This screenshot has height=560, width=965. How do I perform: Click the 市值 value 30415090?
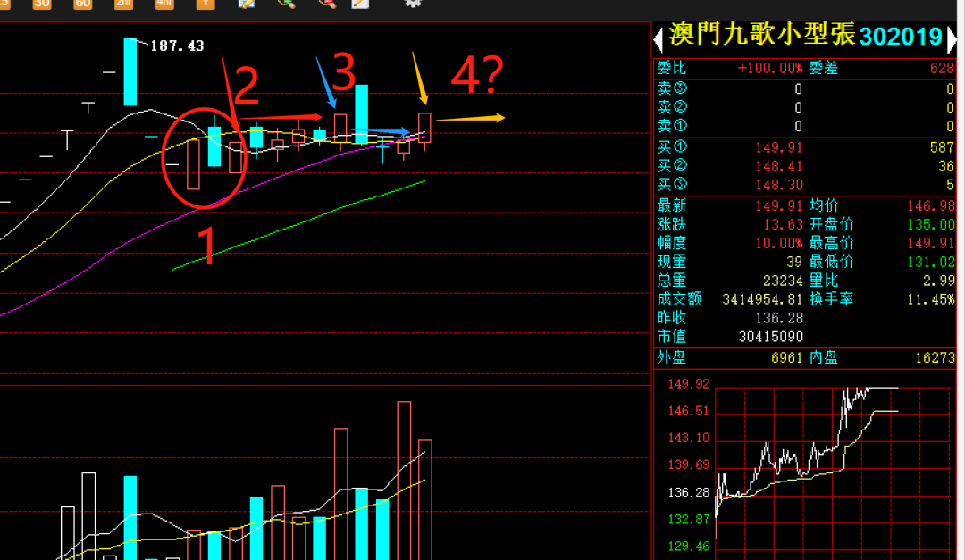pos(770,337)
